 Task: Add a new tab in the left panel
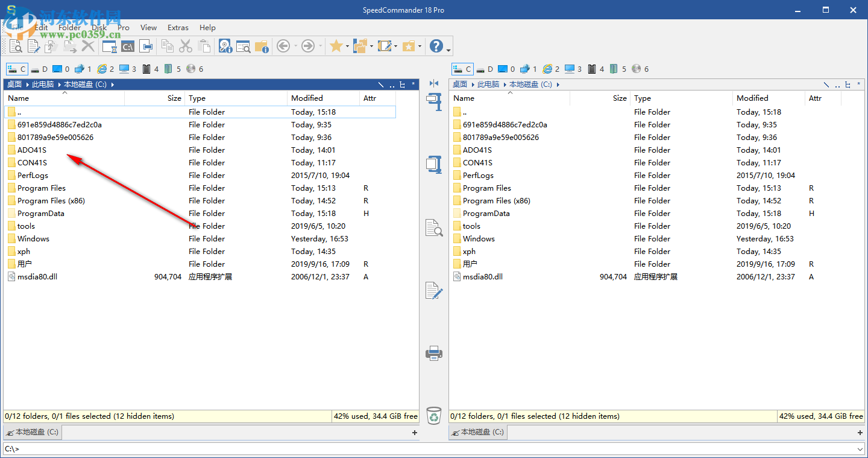pyautogui.click(x=414, y=433)
